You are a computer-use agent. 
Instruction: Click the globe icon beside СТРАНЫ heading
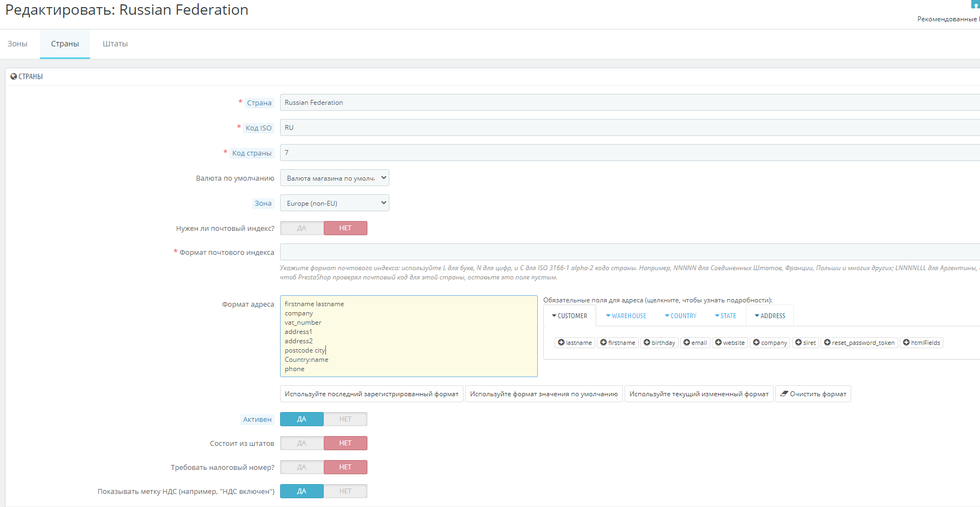[x=14, y=76]
